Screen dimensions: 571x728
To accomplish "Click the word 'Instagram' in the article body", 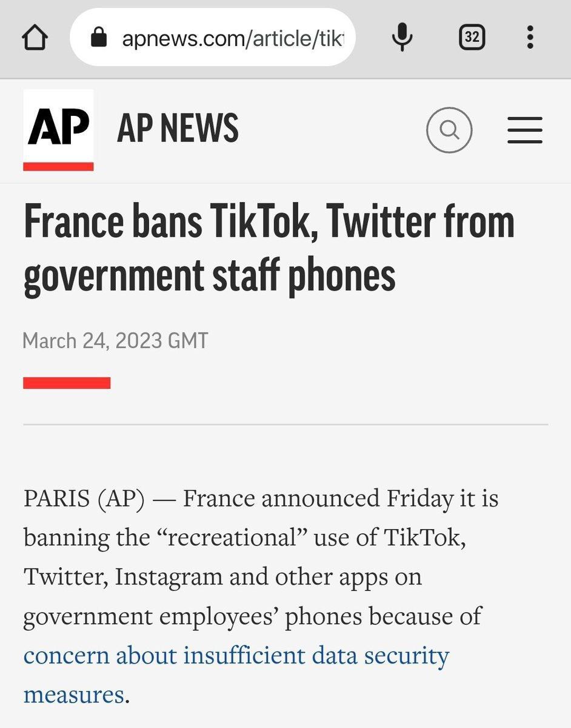I will tap(169, 577).
